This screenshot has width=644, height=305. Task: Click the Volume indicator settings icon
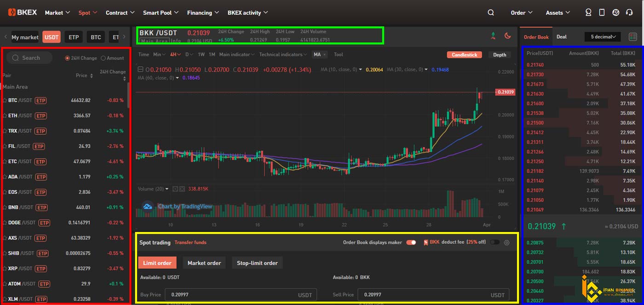175,189
